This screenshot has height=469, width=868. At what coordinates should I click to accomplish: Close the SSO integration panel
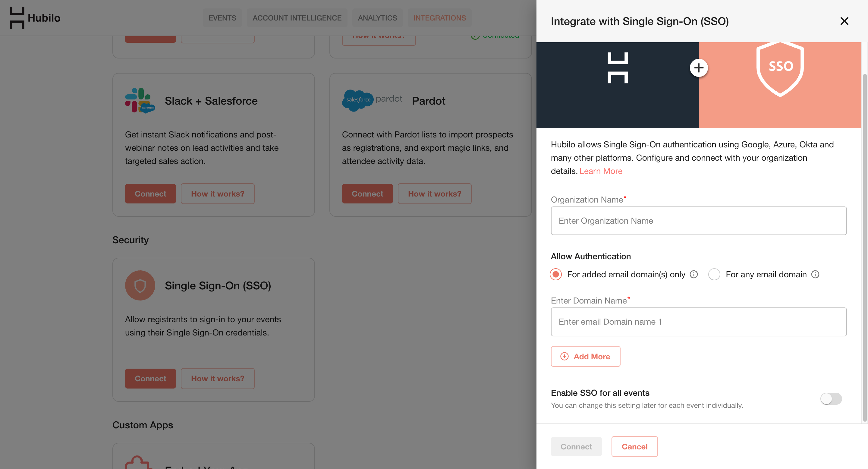844,21
